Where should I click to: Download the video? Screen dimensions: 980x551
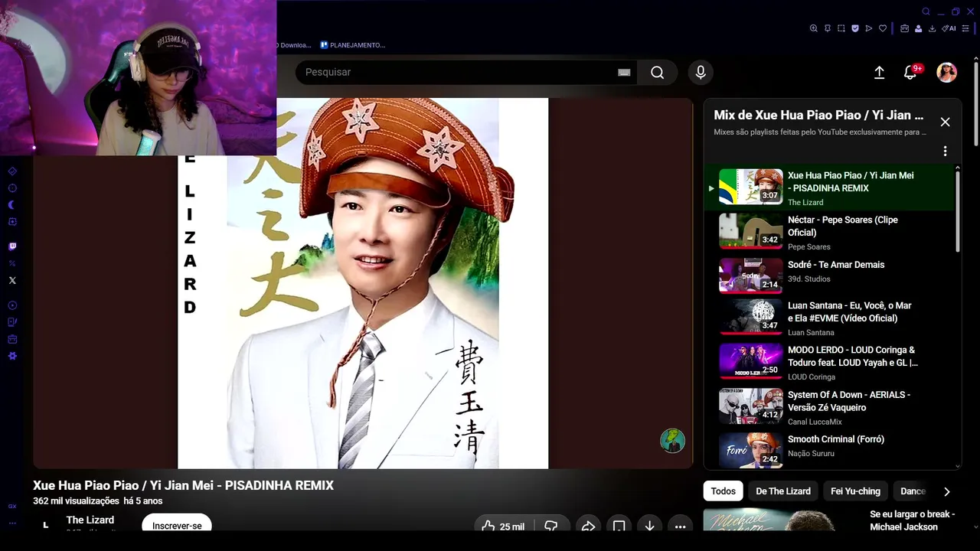click(x=649, y=527)
